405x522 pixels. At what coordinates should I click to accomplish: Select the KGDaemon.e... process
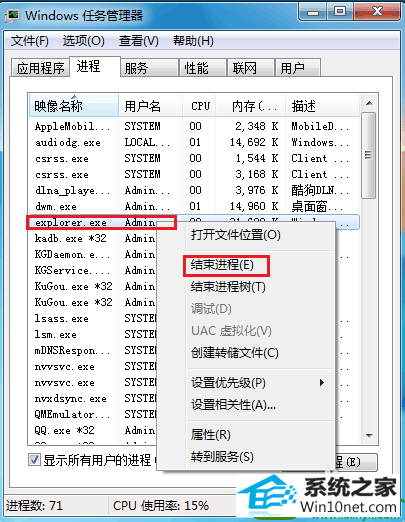(72, 254)
